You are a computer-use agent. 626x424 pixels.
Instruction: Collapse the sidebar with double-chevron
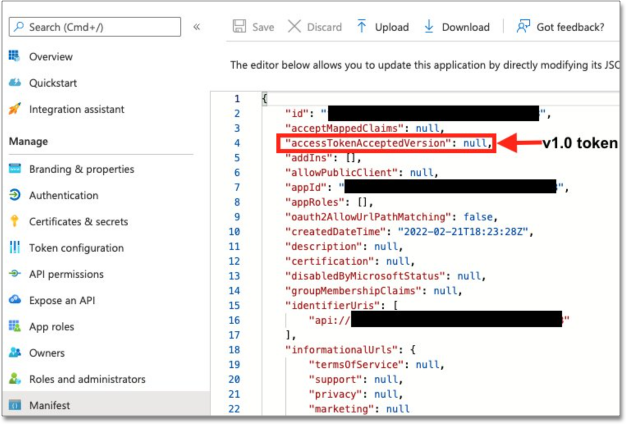[x=197, y=27]
